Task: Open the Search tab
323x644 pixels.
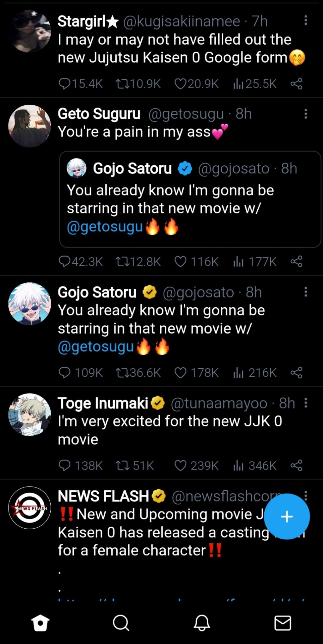Action: [121, 623]
